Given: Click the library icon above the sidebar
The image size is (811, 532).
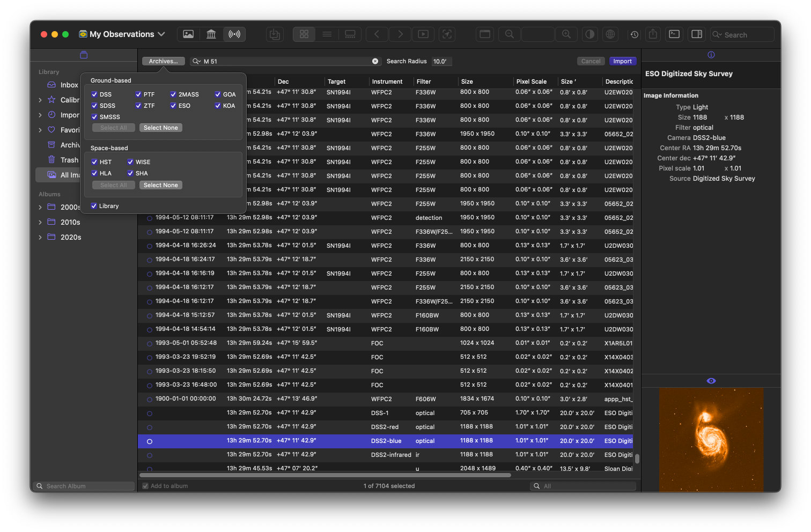Looking at the screenshot, I should (x=84, y=55).
